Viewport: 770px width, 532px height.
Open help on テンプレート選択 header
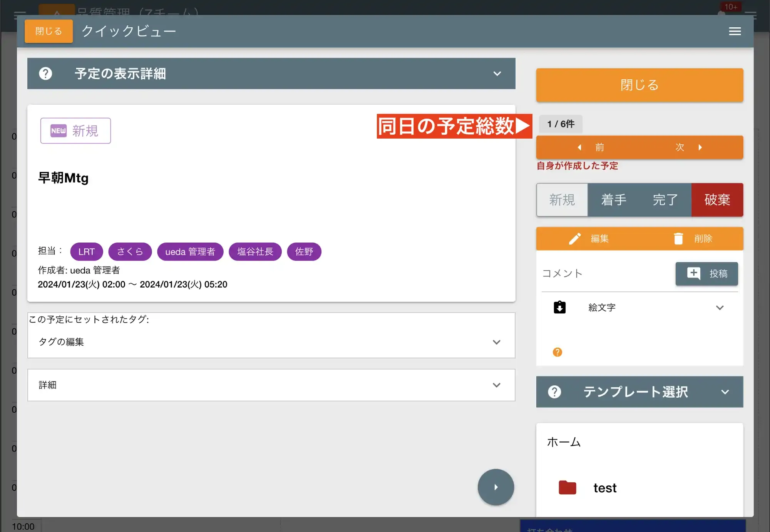(x=554, y=391)
